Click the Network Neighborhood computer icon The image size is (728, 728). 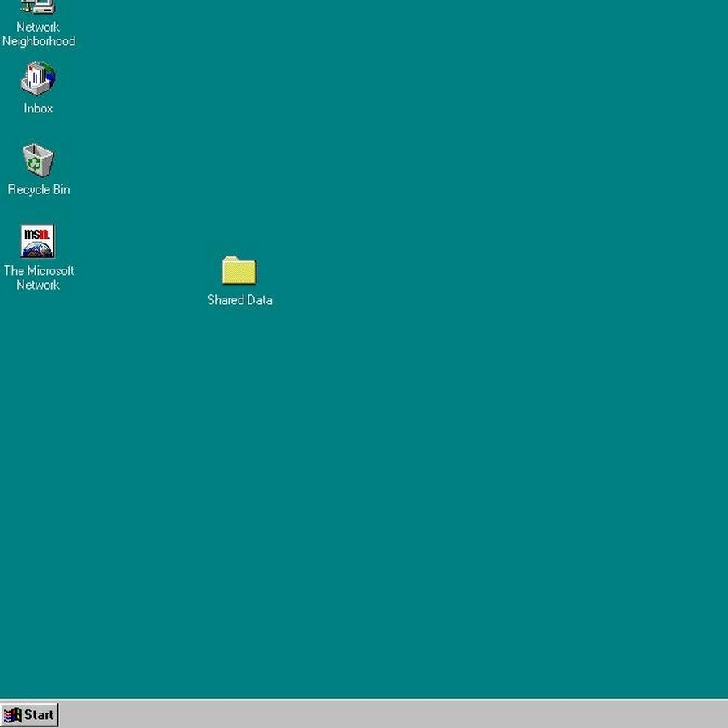pos(37,6)
